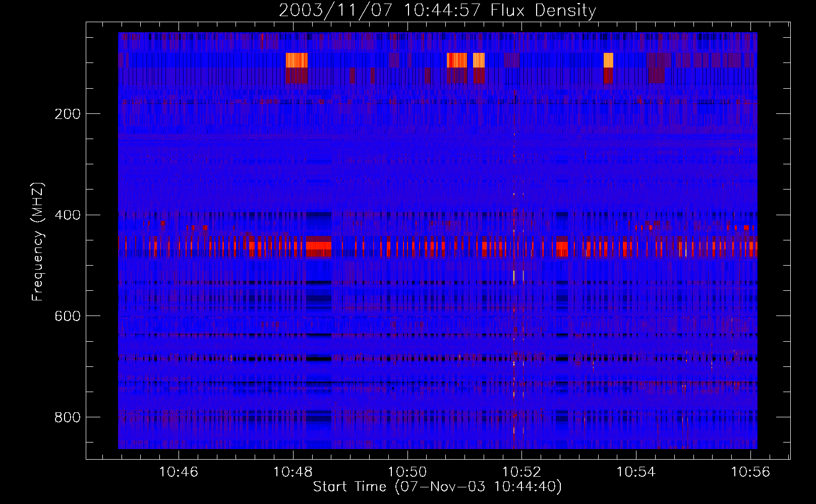Click the 200 frequency tick label
Viewport: 816px width, 504px height.
click(68, 114)
